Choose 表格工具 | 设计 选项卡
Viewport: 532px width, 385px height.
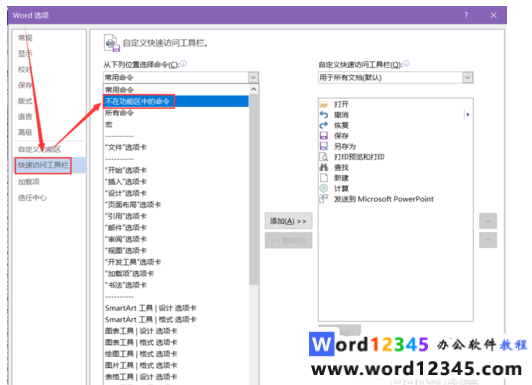[x=176, y=377]
